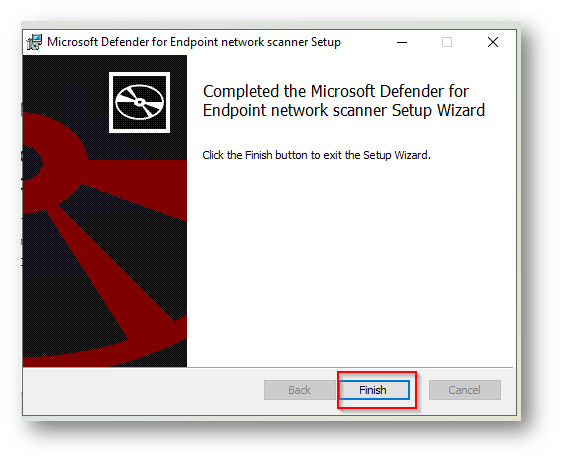Click the word "Wizard" in the heading
The height and width of the screenshot is (463, 563).
coord(461,110)
